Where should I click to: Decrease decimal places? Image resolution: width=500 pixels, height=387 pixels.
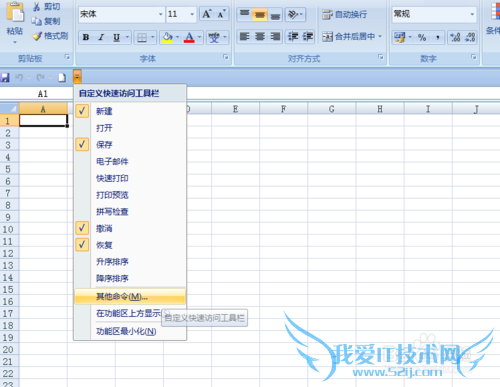[470, 37]
